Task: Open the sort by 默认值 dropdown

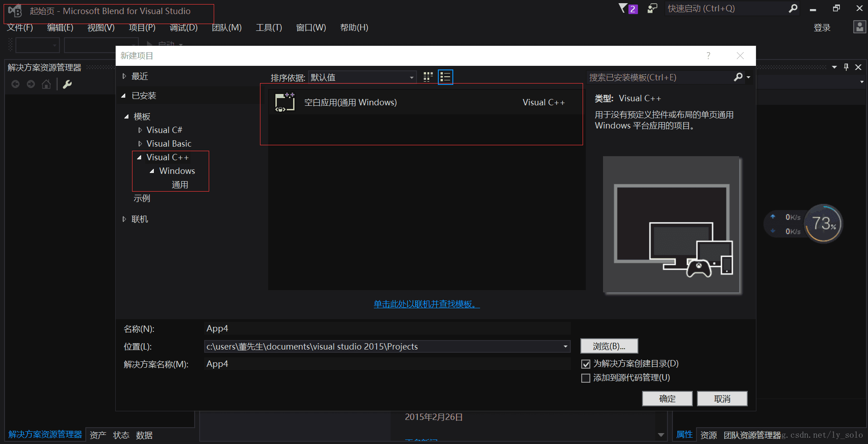Action: [x=362, y=77]
